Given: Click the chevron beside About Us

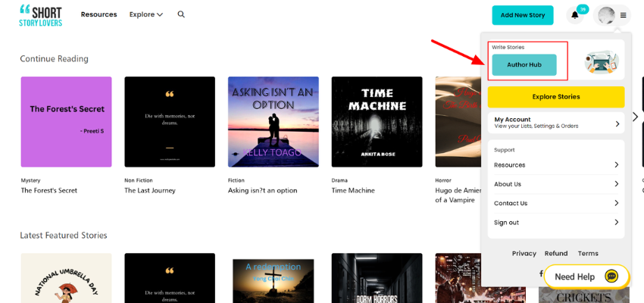Looking at the screenshot, I should (617, 184).
